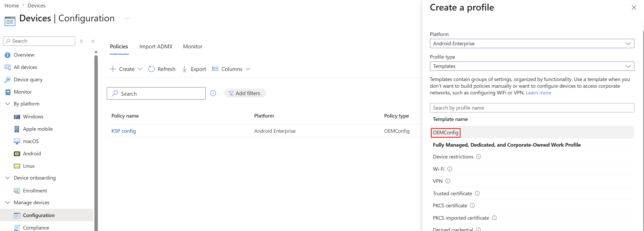Click the Refresh button
The width and height of the screenshot is (644, 231).
(162, 69)
